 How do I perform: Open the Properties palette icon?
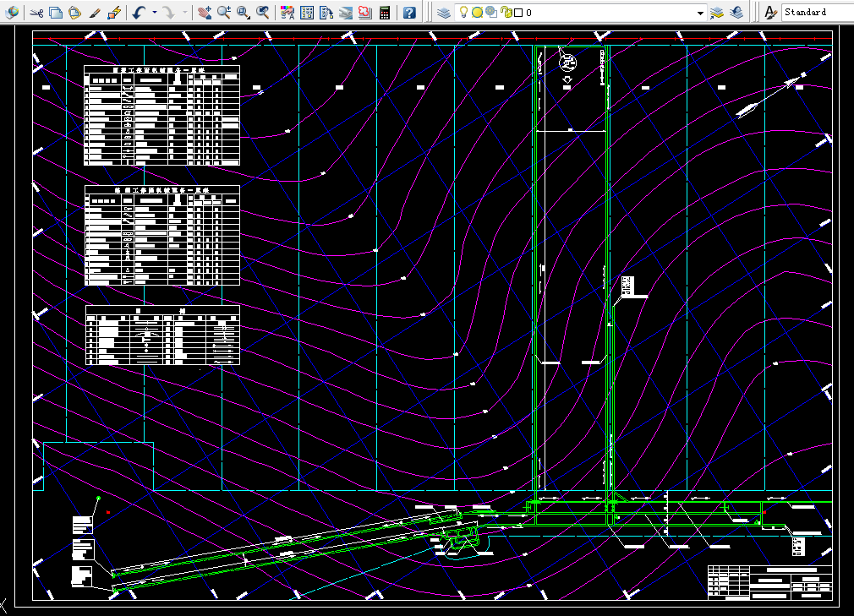pos(287,13)
